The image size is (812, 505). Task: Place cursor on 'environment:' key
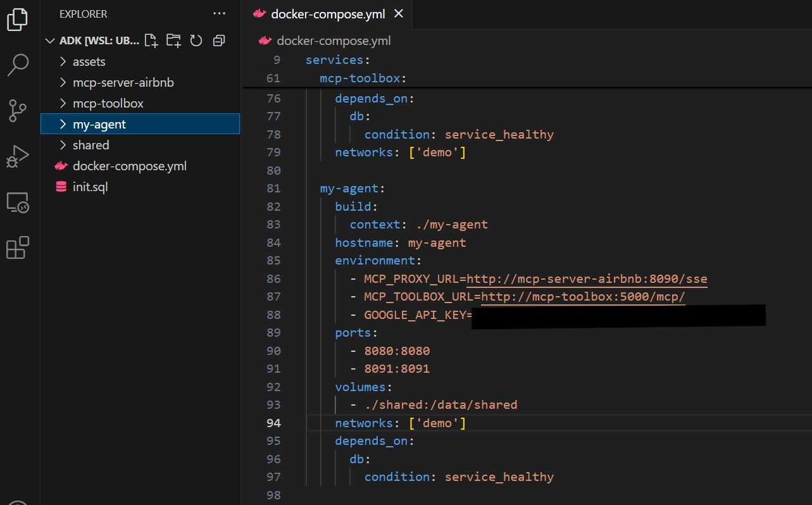pyautogui.click(x=378, y=260)
